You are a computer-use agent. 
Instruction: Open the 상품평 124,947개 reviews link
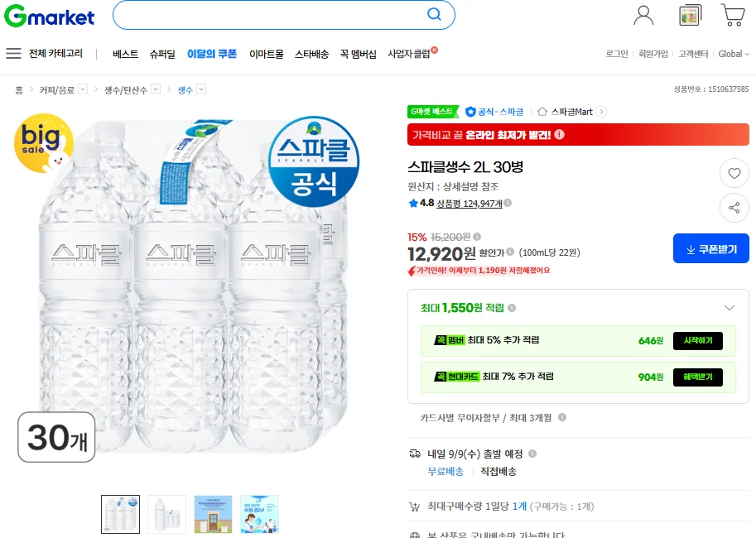[469, 204]
